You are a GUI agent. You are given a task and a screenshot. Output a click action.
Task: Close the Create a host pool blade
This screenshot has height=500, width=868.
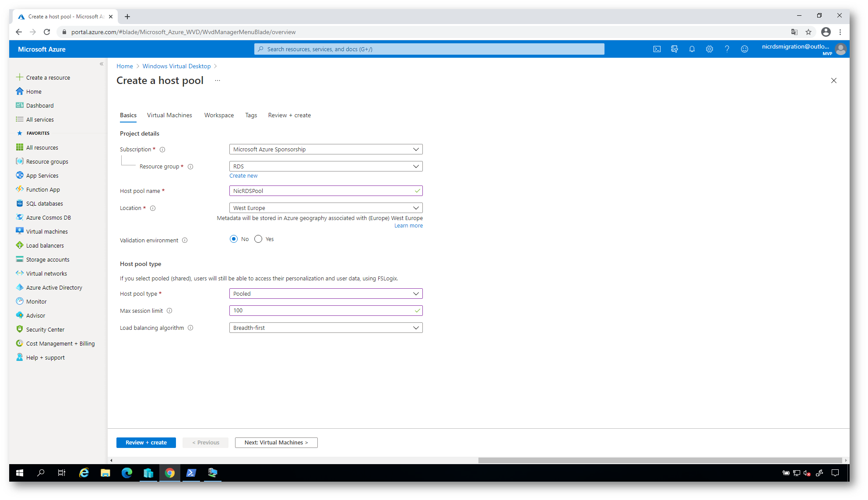(x=833, y=80)
